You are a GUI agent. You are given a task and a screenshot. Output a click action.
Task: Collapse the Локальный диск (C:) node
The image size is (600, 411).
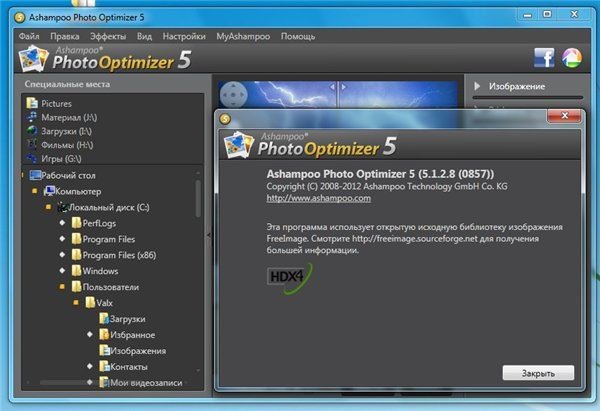tap(48, 207)
